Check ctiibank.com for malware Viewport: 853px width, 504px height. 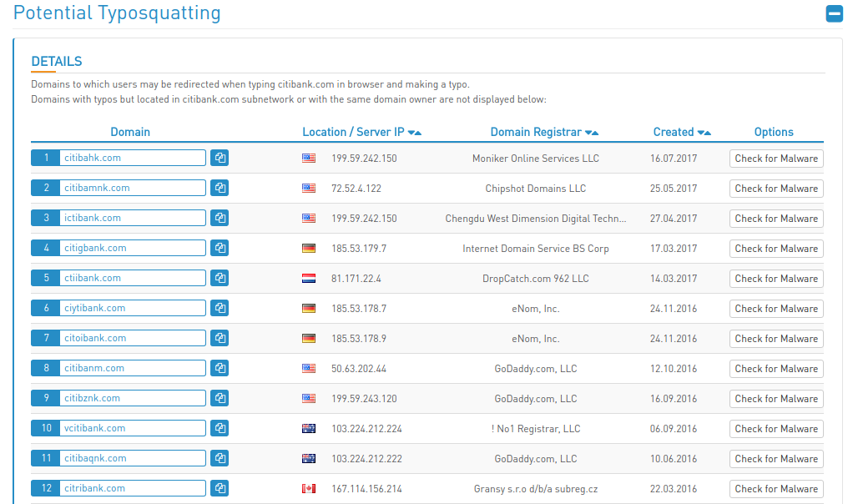coord(776,279)
